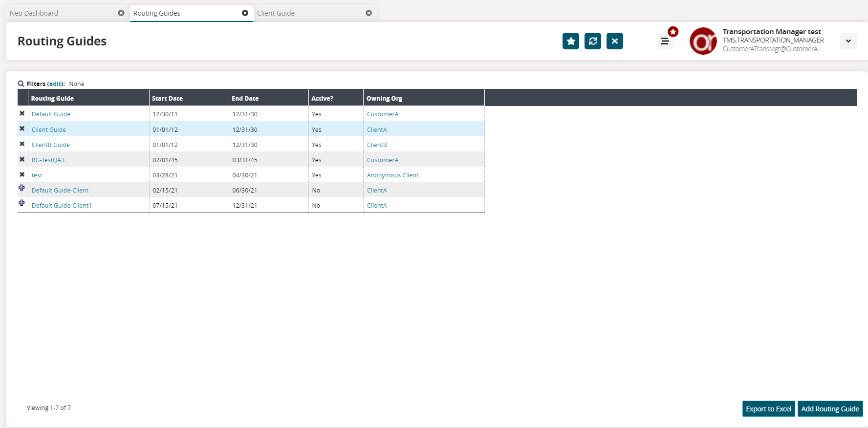Open the hamburger menu icon
Image resolution: width=868 pixels, height=428 pixels.
coord(664,42)
